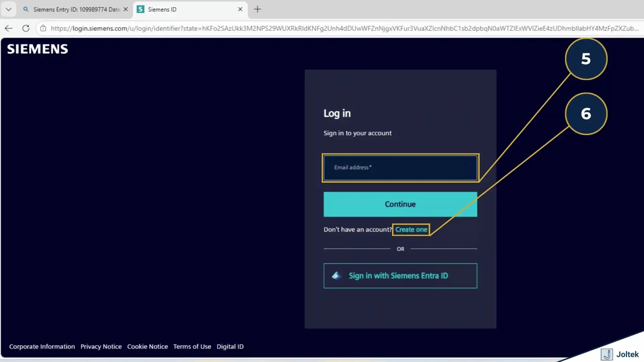Reload the current page
The width and height of the screenshot is (644, 362).
click(x=26, y=28)
